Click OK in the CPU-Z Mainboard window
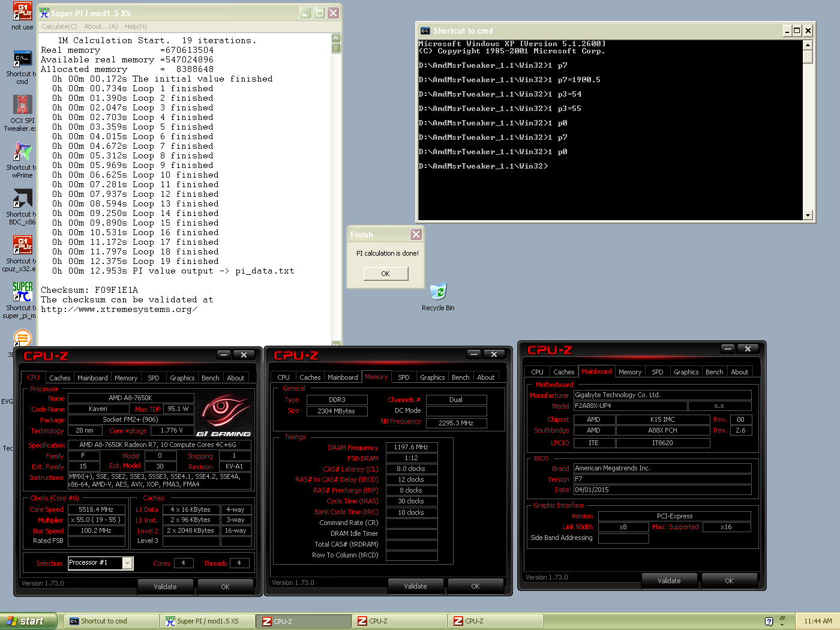The width and height of the screenshot is (840, 630). point(729,581)
